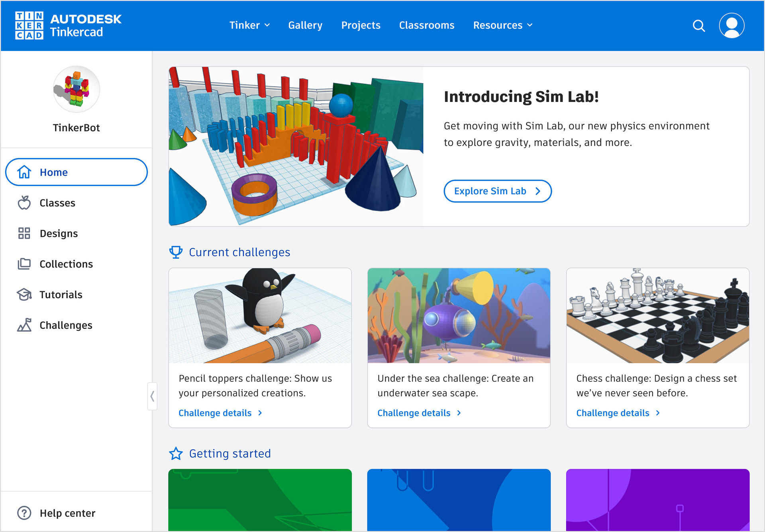Click the search magnifier icon

point(699,25)
